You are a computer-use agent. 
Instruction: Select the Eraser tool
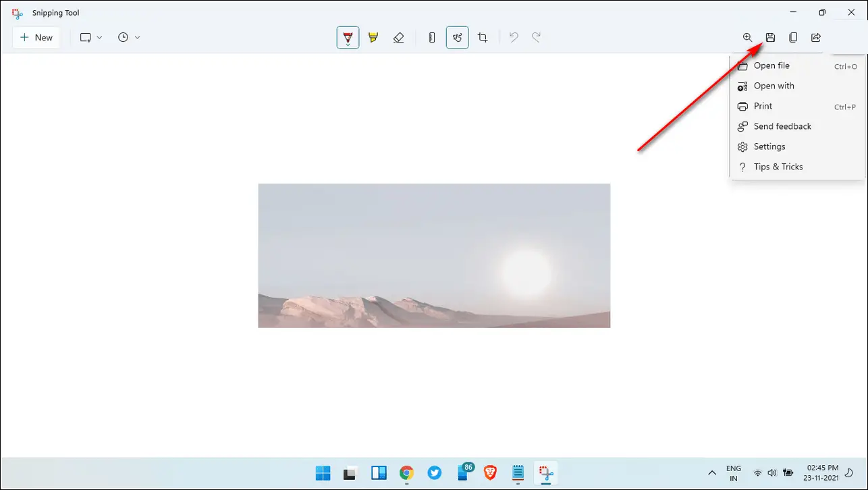[398, 38]
